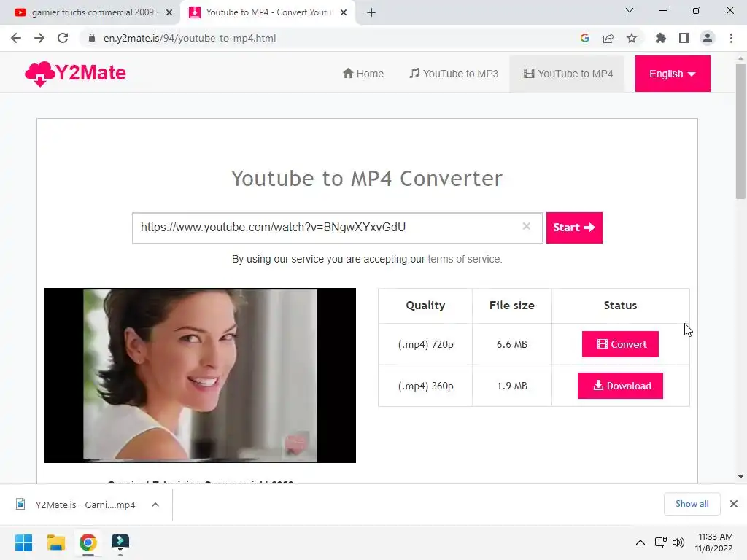Click the 'Quality' column header

click(x=425, y=306)
